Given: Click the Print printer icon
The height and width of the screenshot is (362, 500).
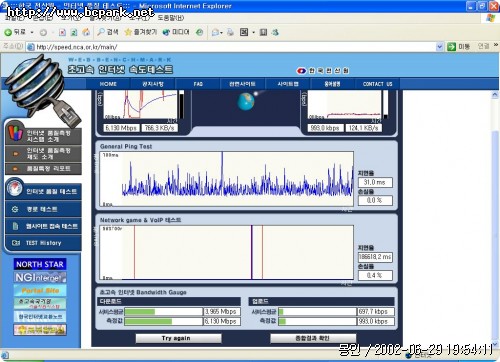Looking at the screenshot, I should click(230, 32).
